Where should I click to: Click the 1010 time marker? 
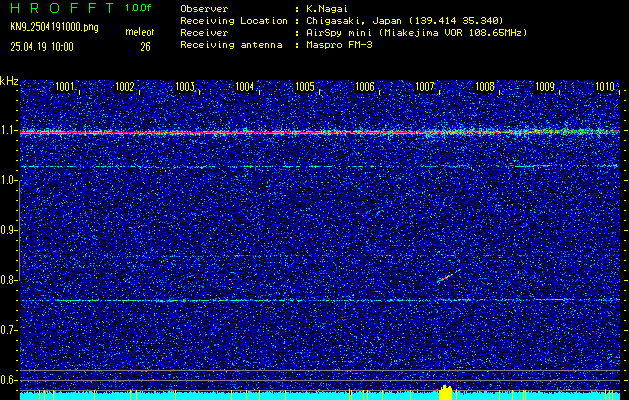[x=605, y=87]
